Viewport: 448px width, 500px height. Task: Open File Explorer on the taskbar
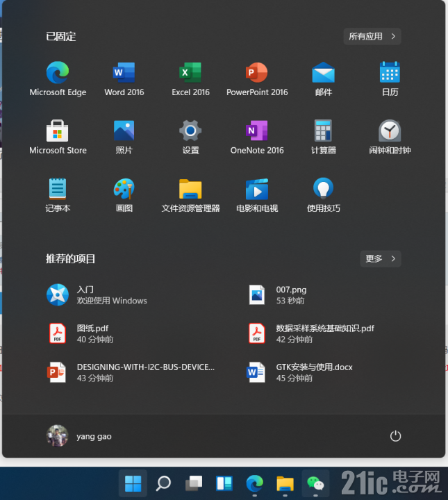click(285, 483)
